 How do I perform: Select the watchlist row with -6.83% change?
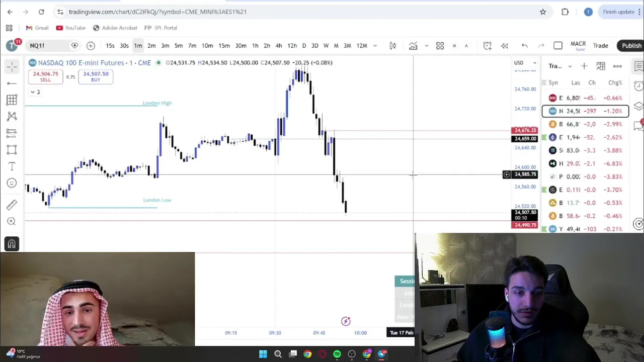point(585,163)
